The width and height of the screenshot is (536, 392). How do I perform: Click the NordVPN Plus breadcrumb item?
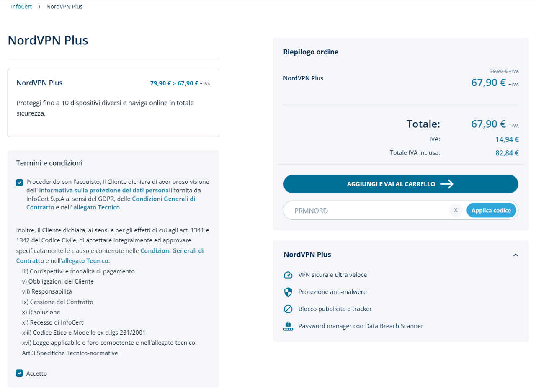point(64,7)
